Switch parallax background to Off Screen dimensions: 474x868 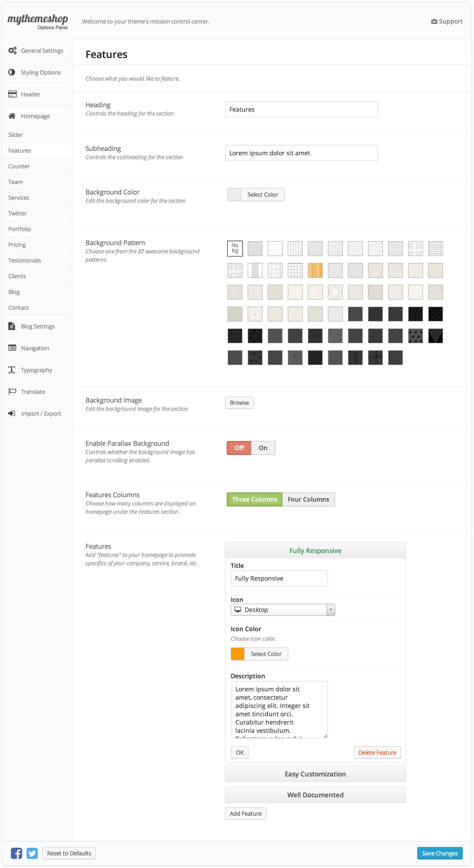point(239,448)
